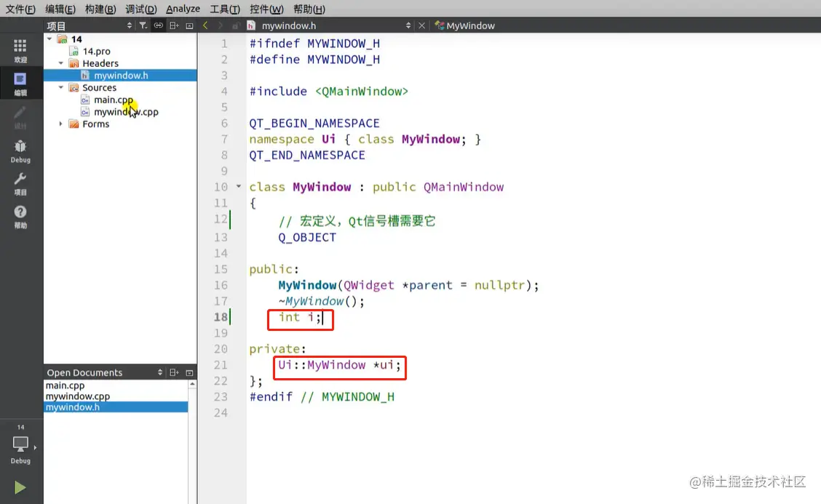
Task: Collapse the Sources folder
Action: pyautogui.click(x=60, y=87)
